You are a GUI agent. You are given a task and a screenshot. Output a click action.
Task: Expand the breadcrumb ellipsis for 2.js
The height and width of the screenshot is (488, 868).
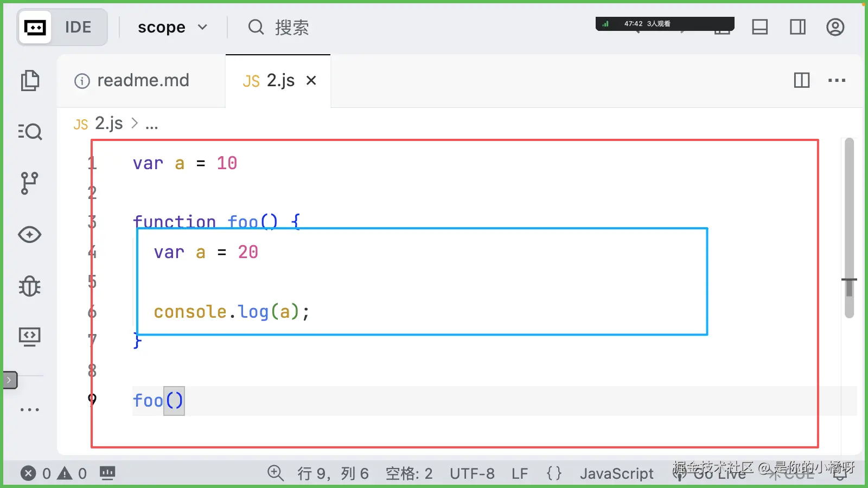click(x=152, y=124)
